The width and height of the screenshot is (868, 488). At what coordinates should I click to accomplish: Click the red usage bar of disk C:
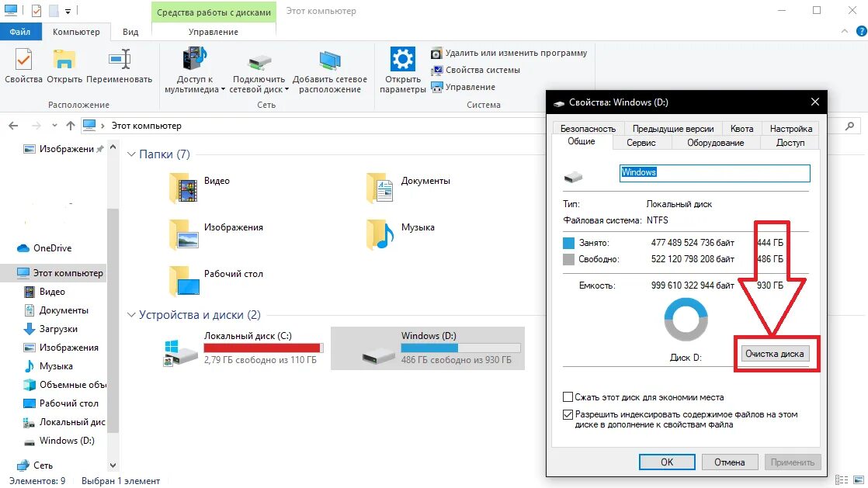263,348
